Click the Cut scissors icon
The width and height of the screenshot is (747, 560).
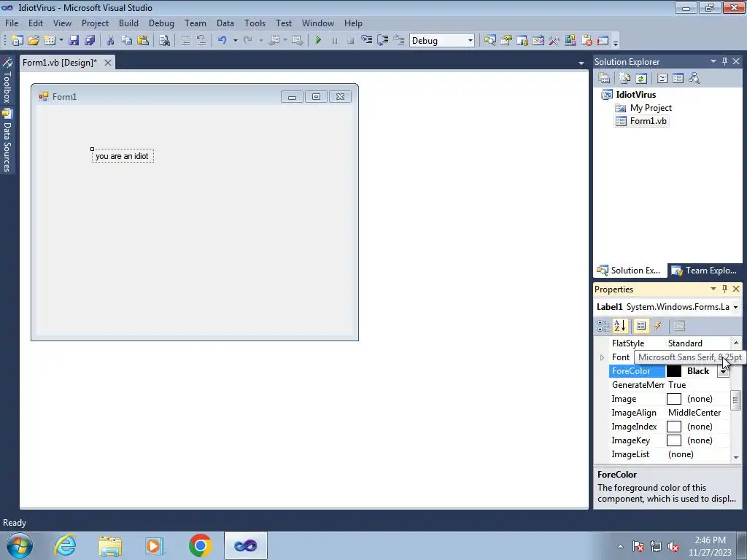pos(110,41)
